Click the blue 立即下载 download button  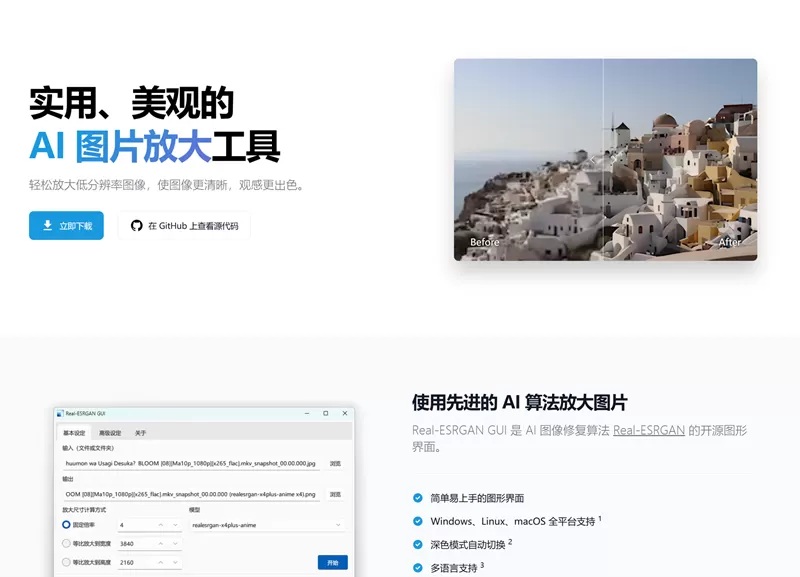click(66, 225)
